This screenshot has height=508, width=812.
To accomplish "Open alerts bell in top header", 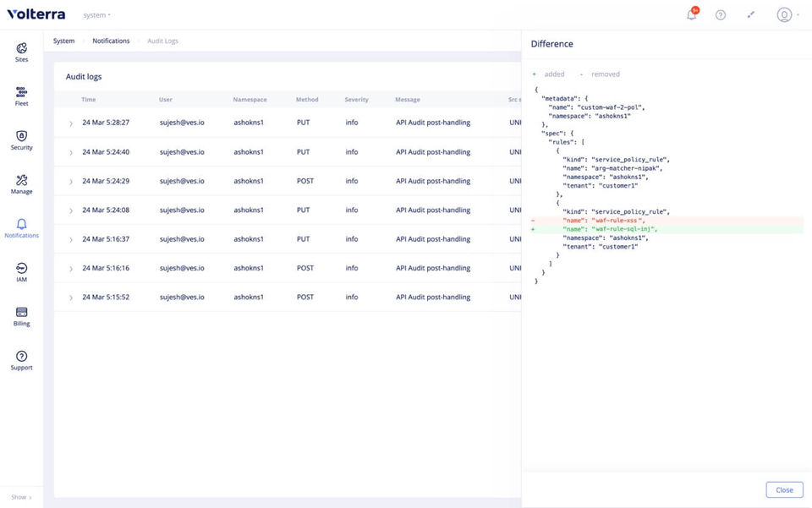I will click(x=692, y=14).
